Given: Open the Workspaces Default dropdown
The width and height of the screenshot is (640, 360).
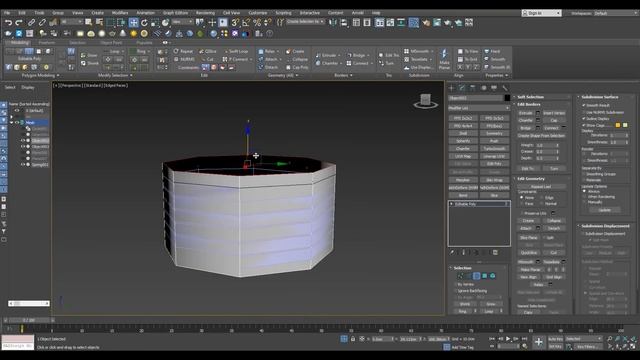Looking at the screenshot, I should tap(615, 13).
